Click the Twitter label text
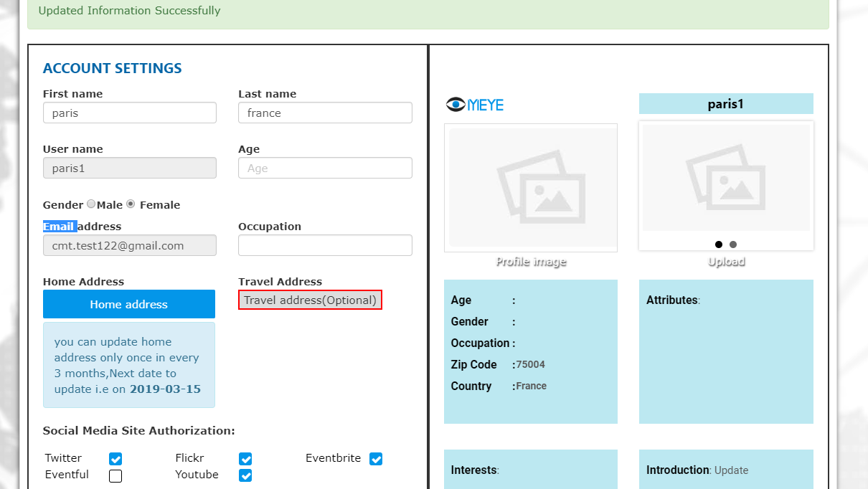 coord(63,458)
